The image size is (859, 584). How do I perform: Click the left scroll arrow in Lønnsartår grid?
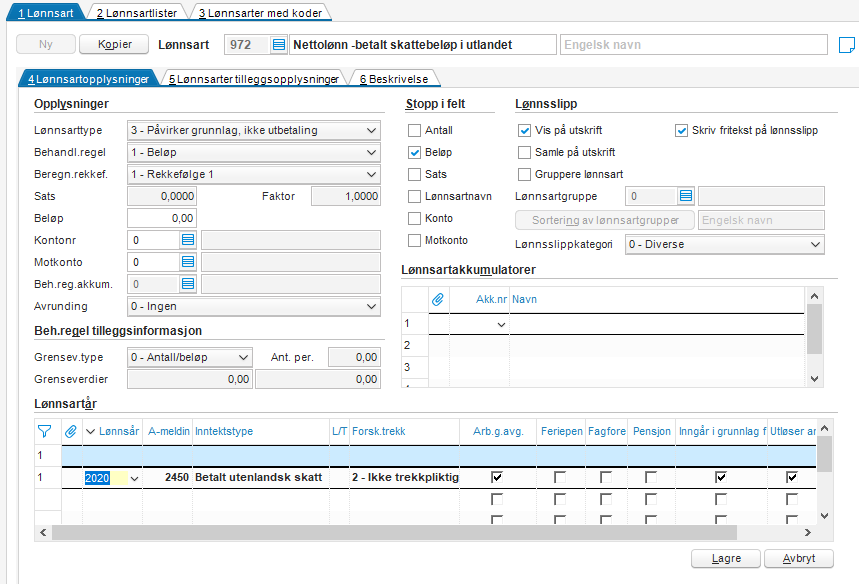coord(43,532)
